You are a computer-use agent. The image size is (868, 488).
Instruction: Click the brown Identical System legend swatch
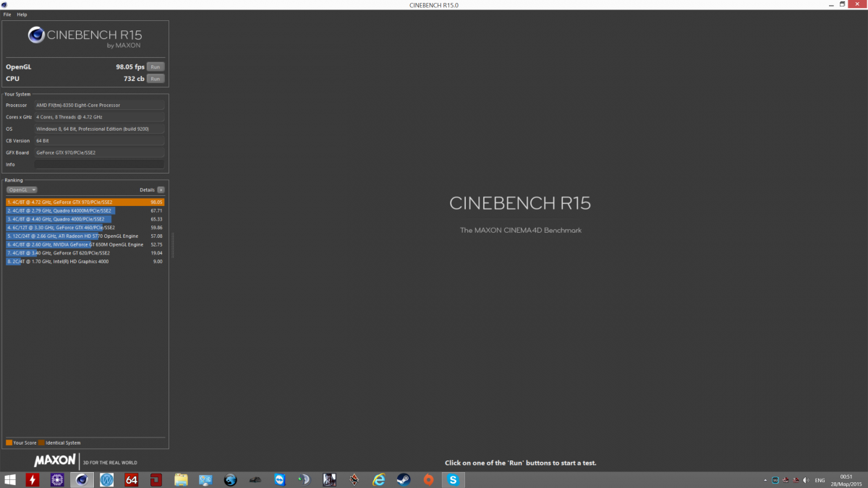(x=41, y=442)
